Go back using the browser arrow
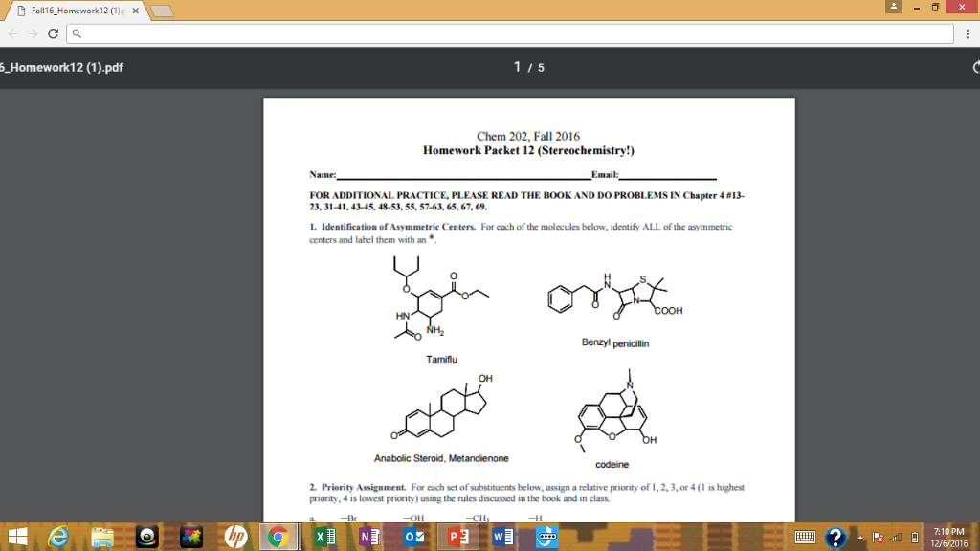 [13, 33]
